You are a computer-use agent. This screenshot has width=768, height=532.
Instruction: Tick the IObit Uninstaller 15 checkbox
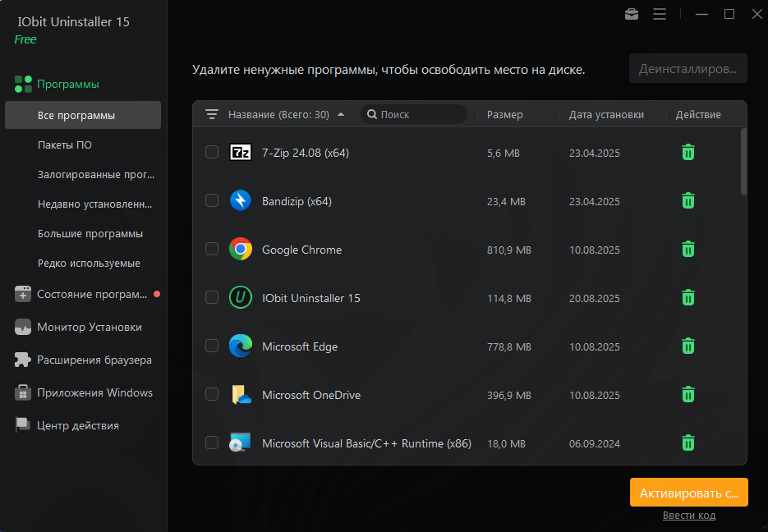click(x=212, y=297)
